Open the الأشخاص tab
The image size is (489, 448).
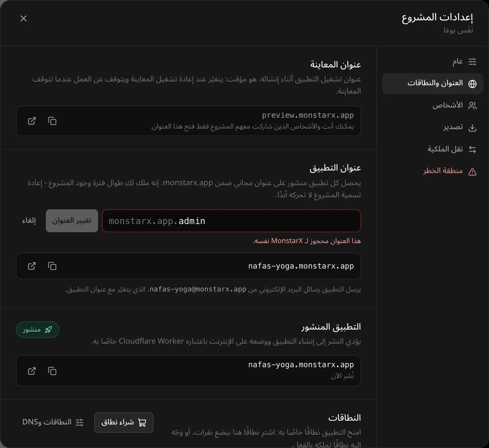(x=433, y=105)
